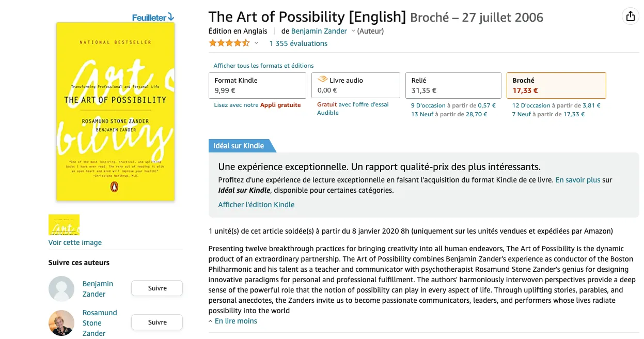Expand the star rating dropdown chevron

tap(256, 43)
